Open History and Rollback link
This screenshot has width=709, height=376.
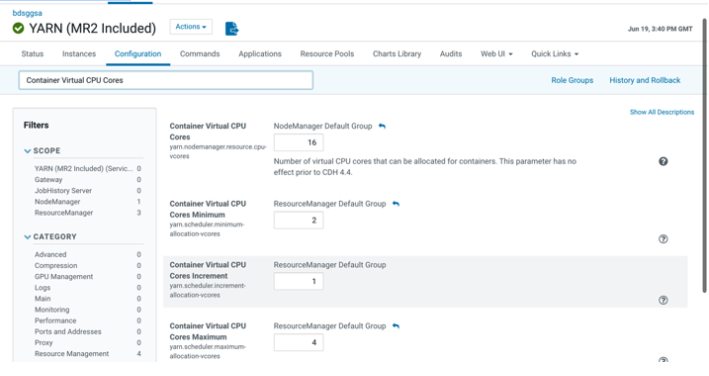pyautogui.click(x=645, y=80)
